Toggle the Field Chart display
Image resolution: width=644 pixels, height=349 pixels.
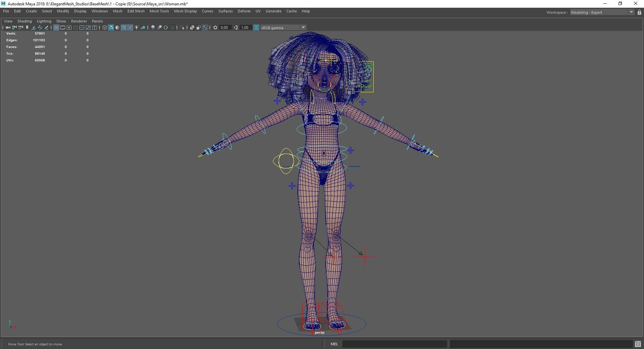(x=82, y=28)
